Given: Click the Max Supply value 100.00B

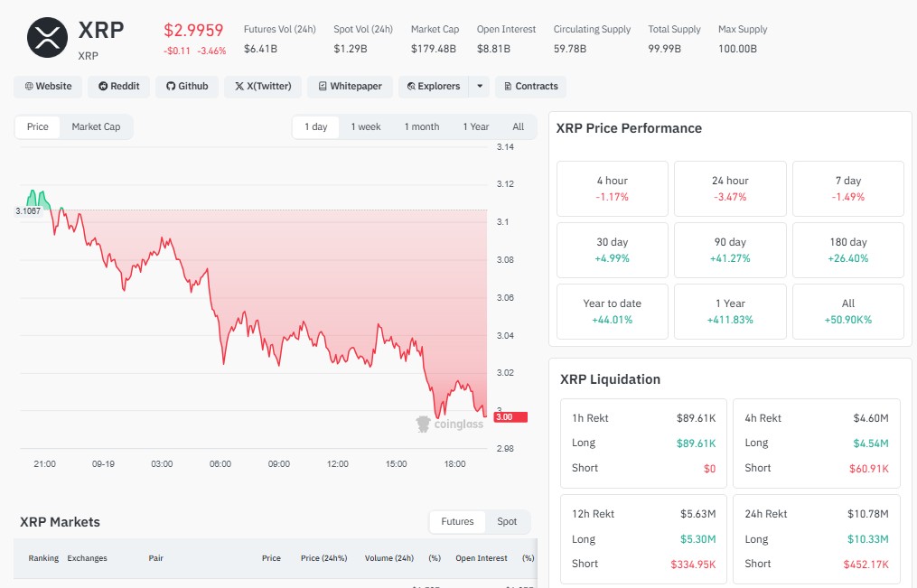Looking at the screenshot, I should 737,49.
